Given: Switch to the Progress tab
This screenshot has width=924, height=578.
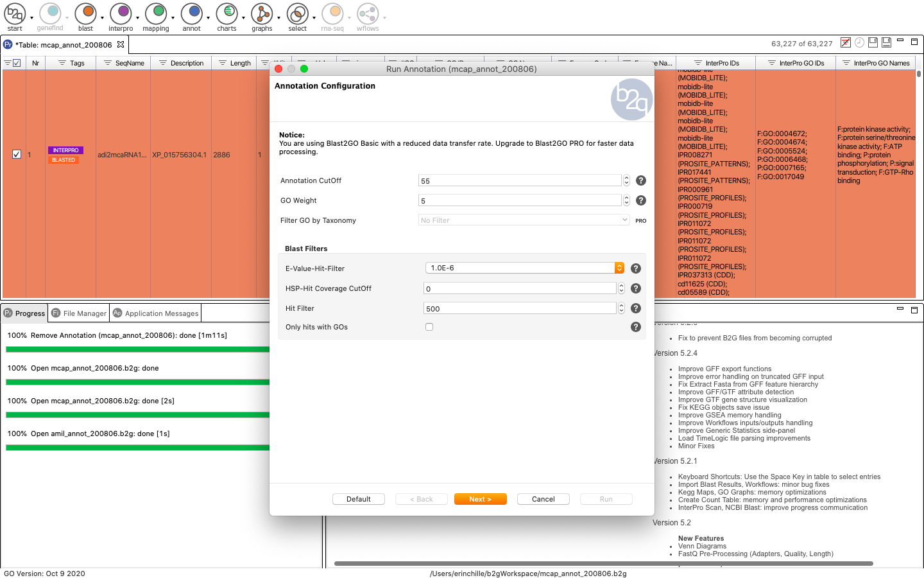Looking at the screenshot, I should pyautogui.click(x=24, y=313).
